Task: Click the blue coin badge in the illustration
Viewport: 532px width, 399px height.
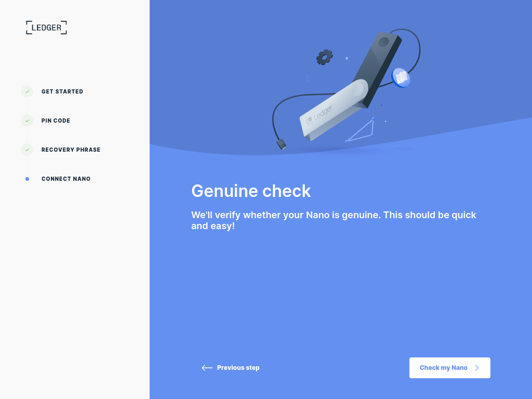Action: point(401,78)
